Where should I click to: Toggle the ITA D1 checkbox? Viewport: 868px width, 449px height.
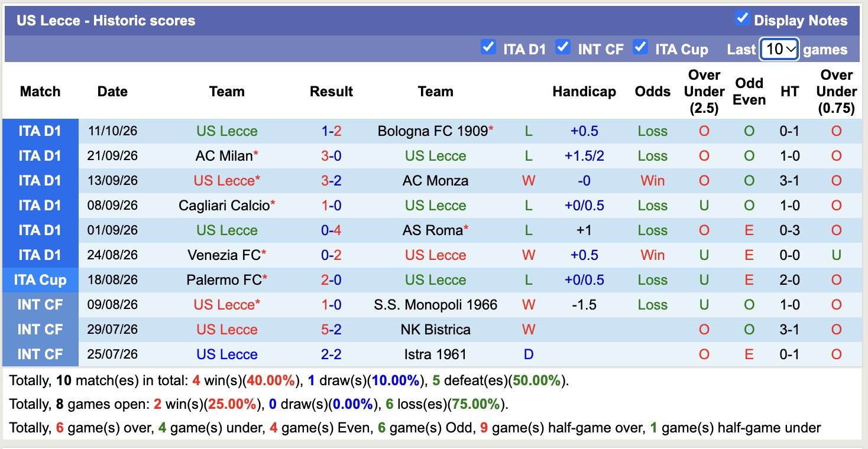click(488, 47)
